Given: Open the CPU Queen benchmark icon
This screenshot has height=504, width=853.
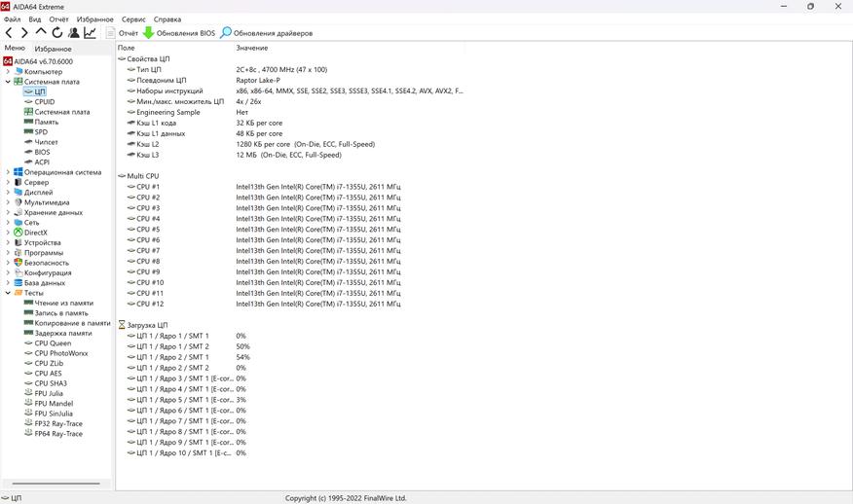Looking at the screenshot, I should point(29,343).
